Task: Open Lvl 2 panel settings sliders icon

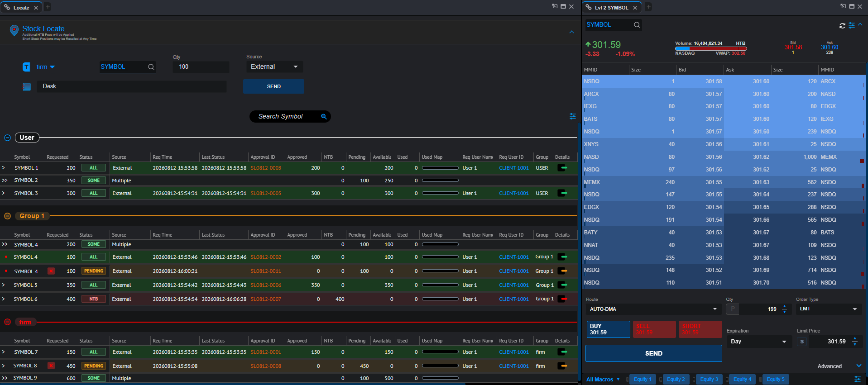Action: (852, 26)
